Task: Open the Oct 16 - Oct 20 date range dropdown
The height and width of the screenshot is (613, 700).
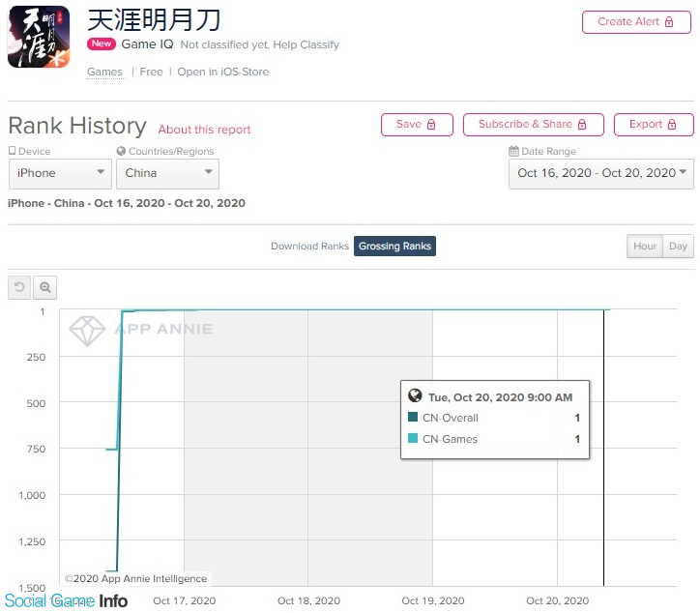Action: [601, 174]
